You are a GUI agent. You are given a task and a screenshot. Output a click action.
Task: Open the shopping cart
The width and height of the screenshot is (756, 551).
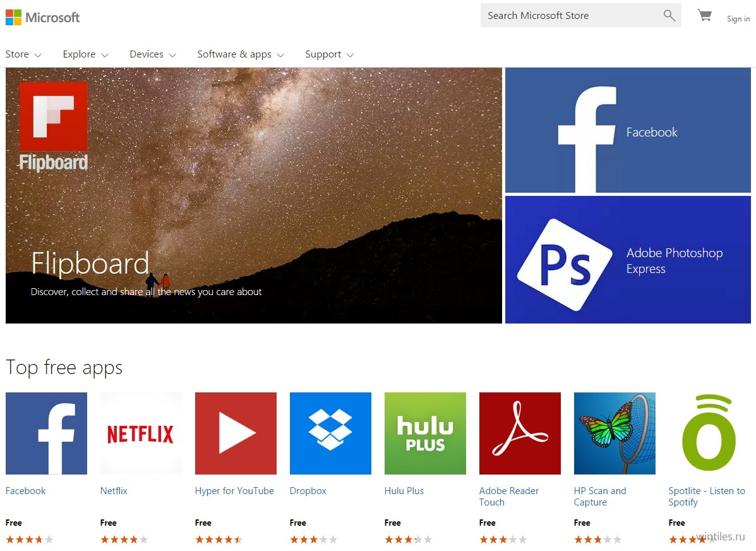click(x=704, y=15)
